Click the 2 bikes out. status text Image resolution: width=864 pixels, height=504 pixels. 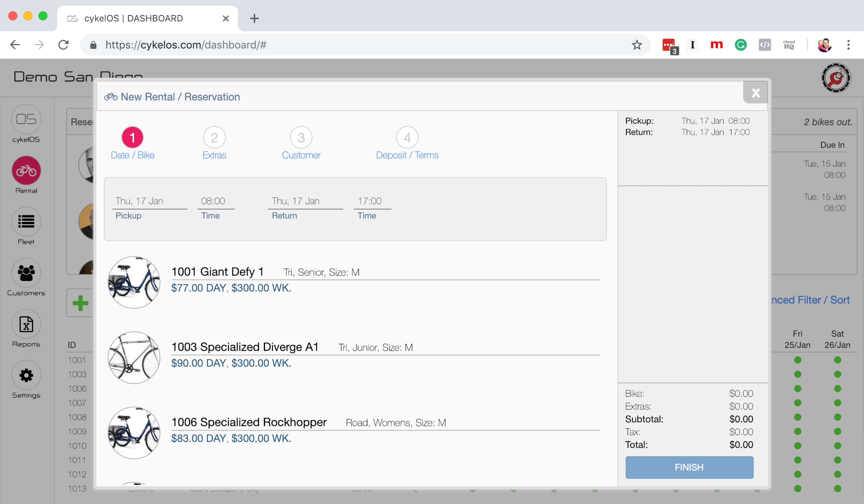(828, 122)
